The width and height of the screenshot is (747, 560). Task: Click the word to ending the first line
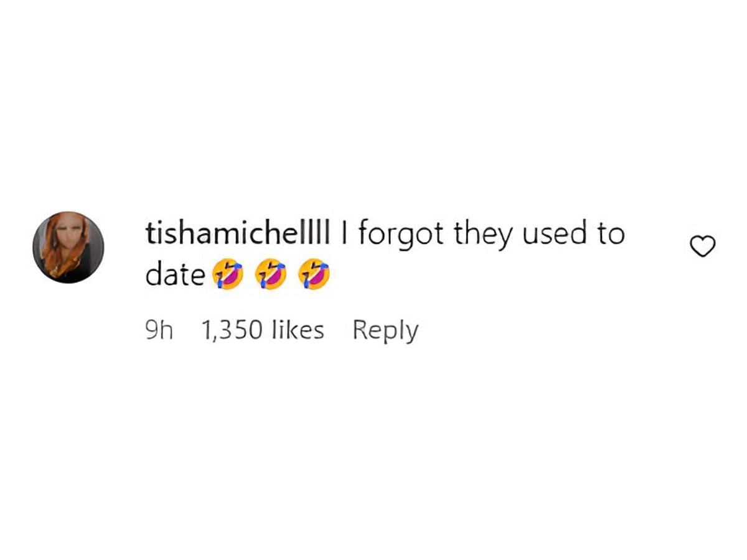coord(608,235)
